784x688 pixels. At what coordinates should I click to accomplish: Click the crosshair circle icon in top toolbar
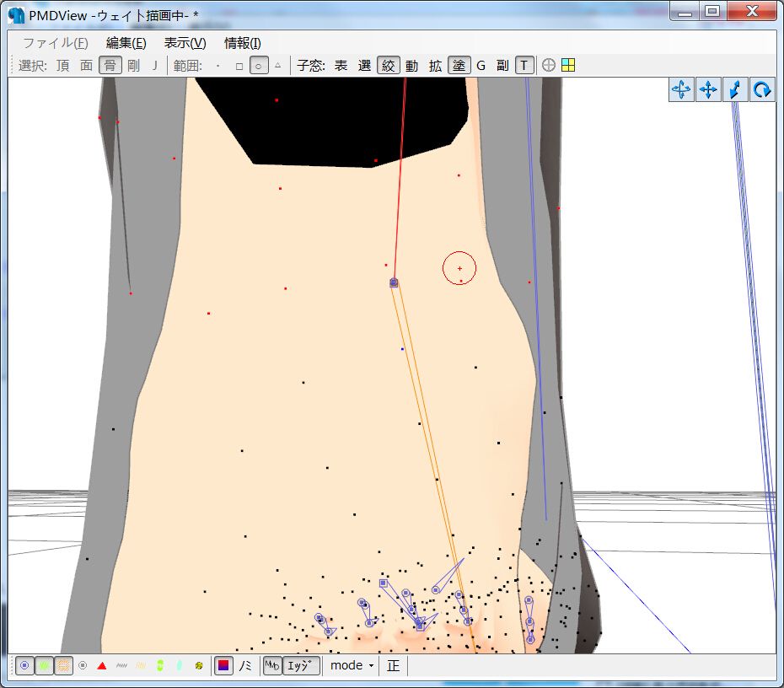(x=549, y=65)
